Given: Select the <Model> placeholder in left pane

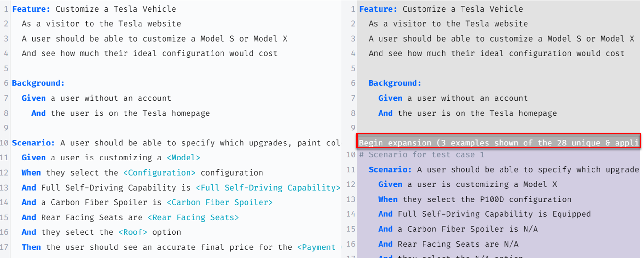Looking at the screenshot, I should click(183, 158).
